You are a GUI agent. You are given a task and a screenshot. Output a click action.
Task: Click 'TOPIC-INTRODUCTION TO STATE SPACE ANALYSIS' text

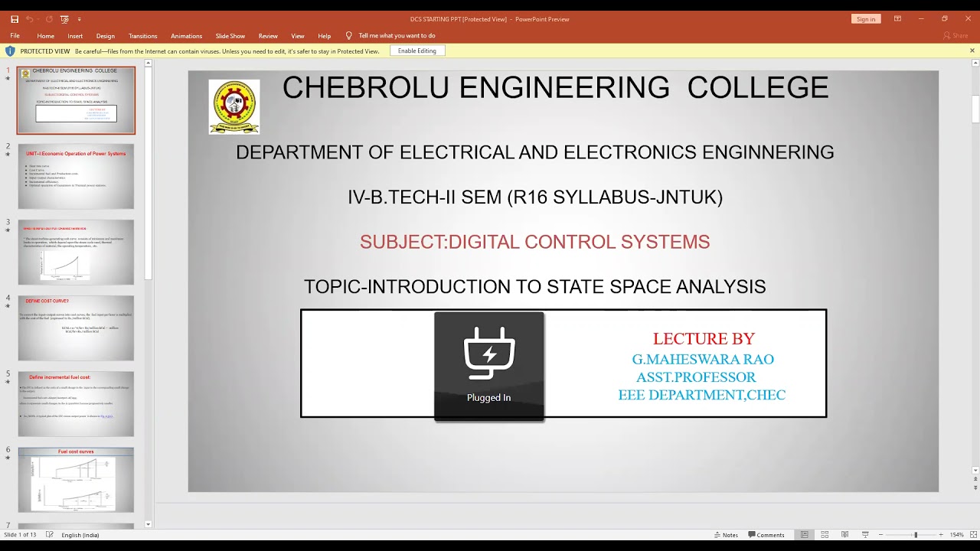point(535,286)
